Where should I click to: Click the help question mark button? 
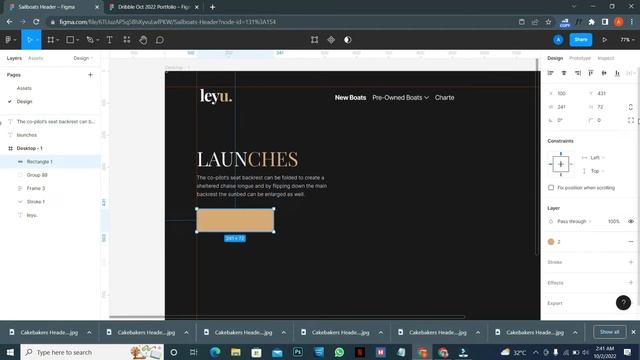click(623, 303)
